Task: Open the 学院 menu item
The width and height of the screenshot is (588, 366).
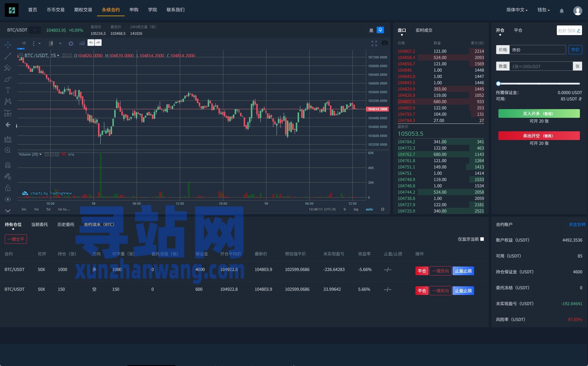Action: click(x=153, y=10)
